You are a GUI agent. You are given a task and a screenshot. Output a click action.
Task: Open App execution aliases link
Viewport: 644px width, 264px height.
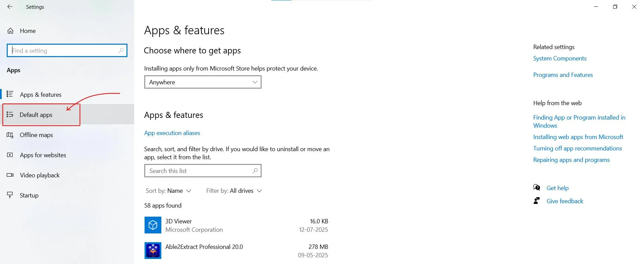[172, 133]
